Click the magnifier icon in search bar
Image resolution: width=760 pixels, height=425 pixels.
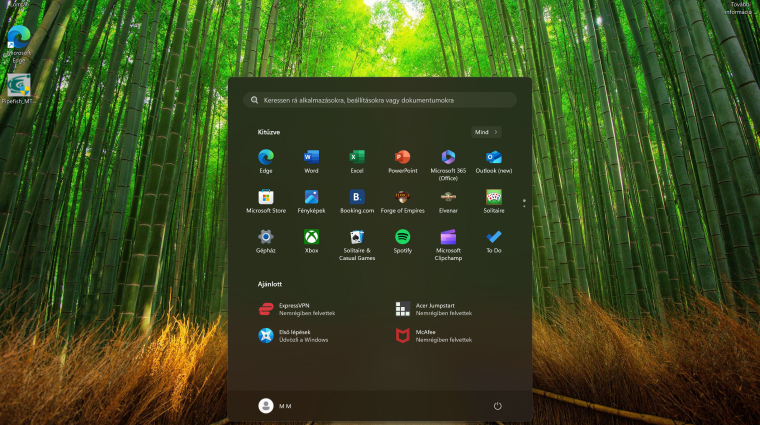254,100
